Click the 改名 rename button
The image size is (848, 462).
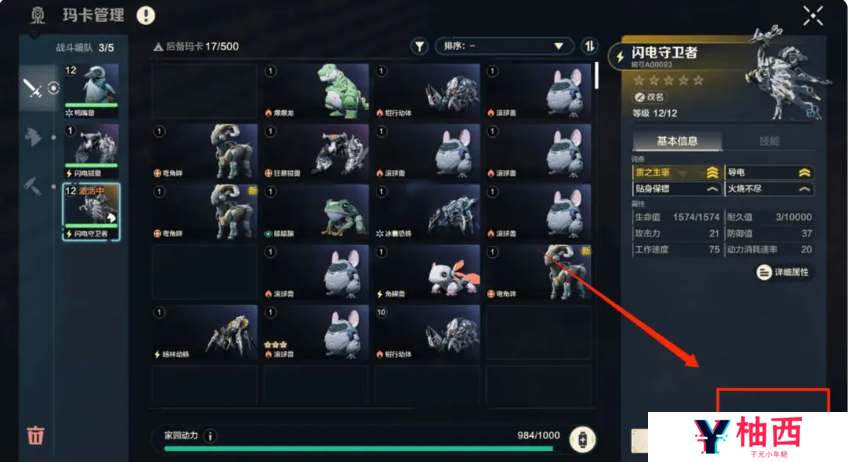(x=650, y=97)
